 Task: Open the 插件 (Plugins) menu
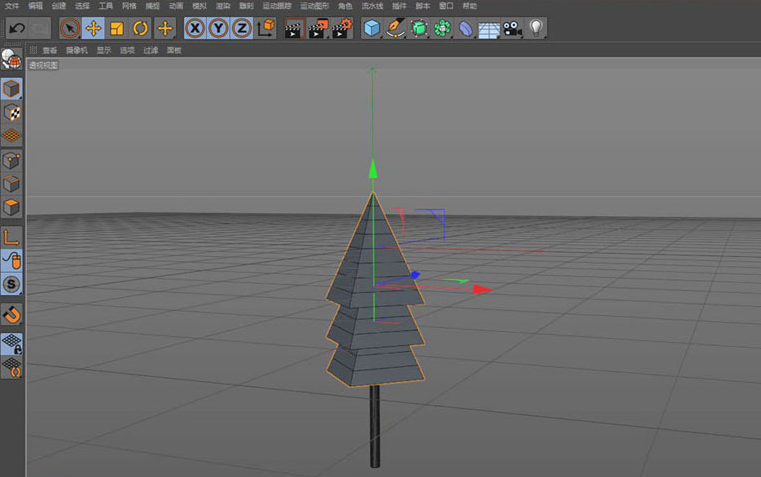[399, 6]
